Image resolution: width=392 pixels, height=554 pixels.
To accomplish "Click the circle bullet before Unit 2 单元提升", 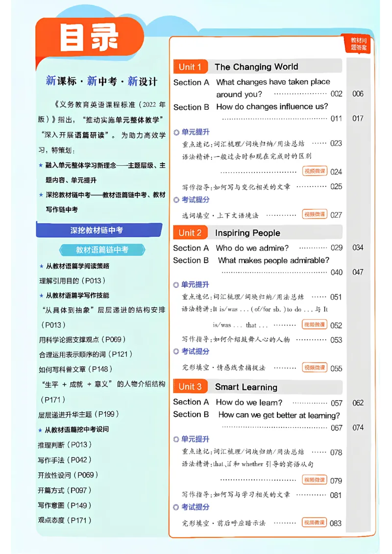I will (x=176, y=285).
